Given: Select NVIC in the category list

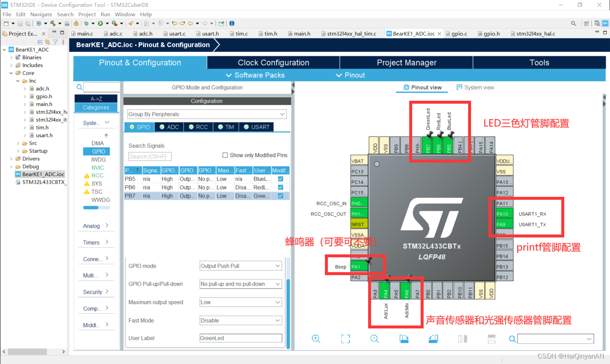Looking at the screenshot, I should tap(98, 168).
